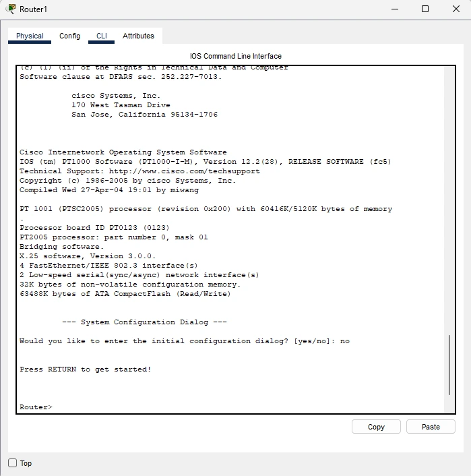Click the Router1 title bar text

pos(34,9)
